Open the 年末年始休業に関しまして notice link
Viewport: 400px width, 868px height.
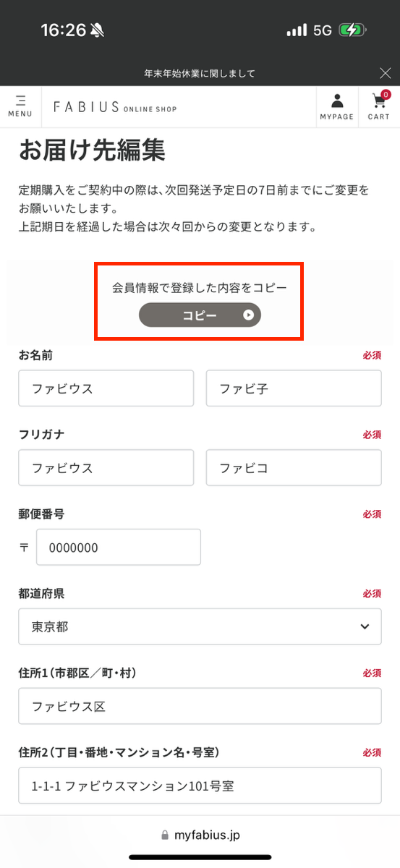pos(200,73)
